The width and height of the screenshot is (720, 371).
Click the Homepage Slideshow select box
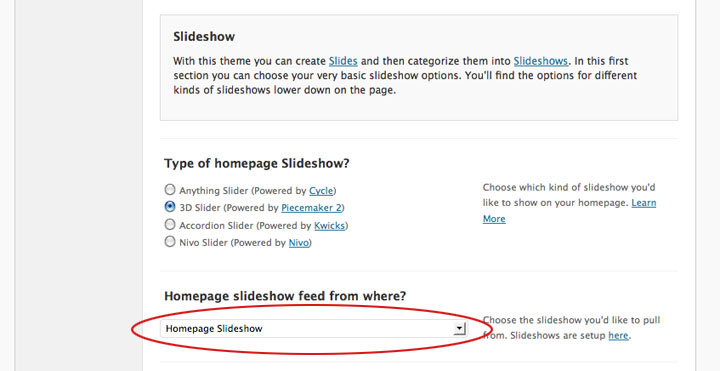[314, 329]
